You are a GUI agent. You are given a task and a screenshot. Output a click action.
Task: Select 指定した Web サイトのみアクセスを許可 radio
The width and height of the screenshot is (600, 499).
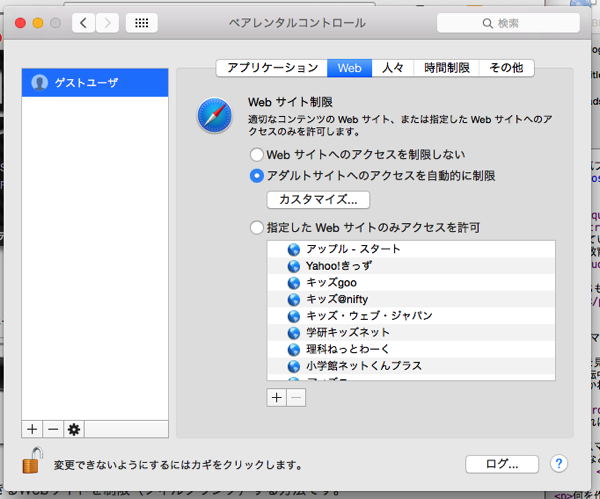[256, 227]
